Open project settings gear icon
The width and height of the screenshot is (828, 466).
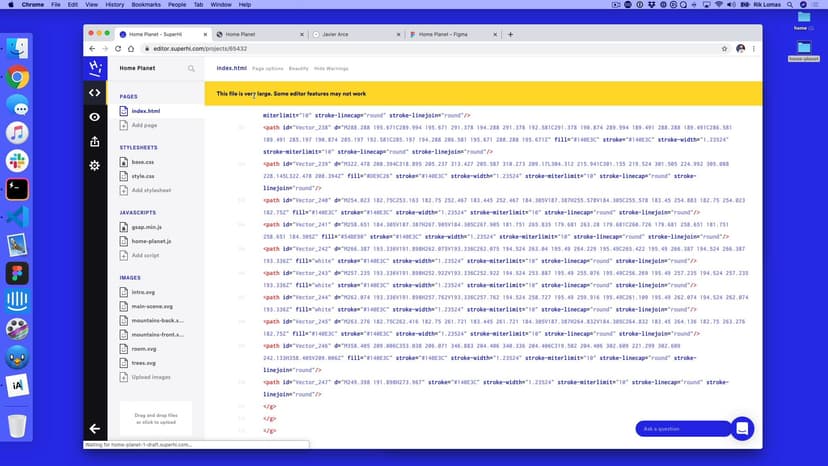[94, 165]
